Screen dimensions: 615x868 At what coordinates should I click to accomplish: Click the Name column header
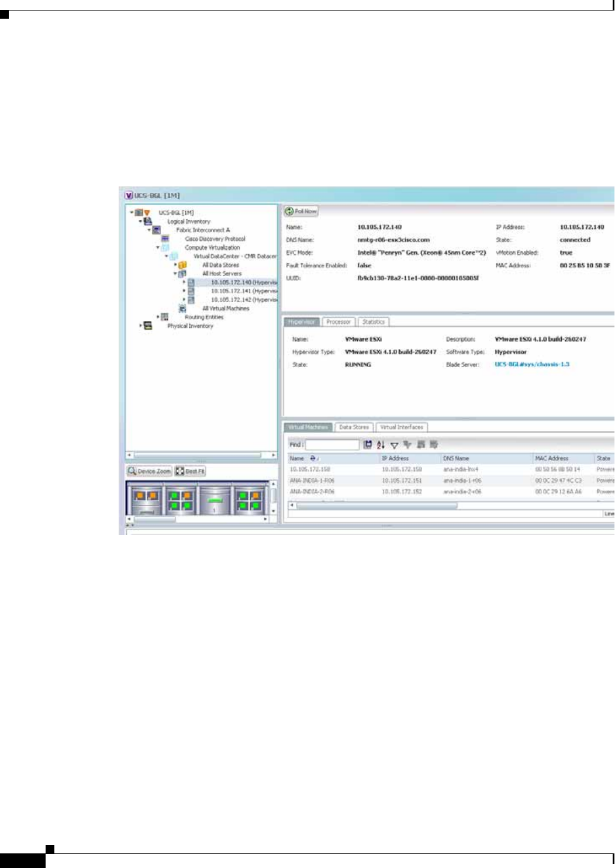[333, 458]
